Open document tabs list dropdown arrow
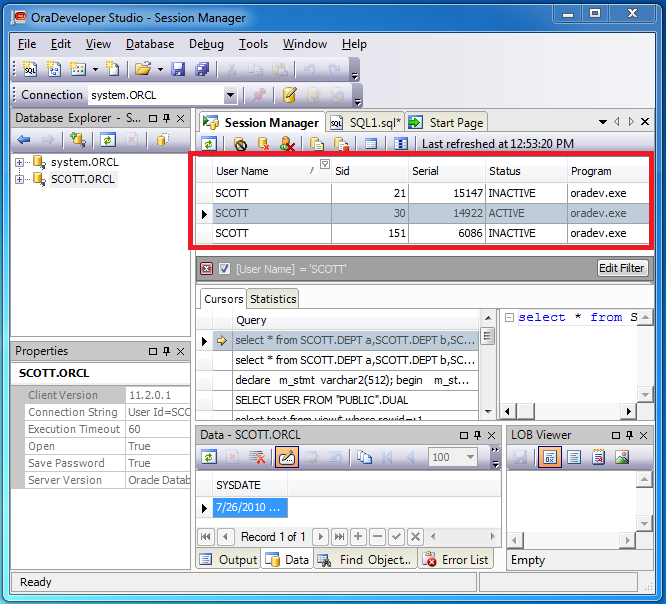This screenshot has height=604, width=666. [x=603, y=122]
